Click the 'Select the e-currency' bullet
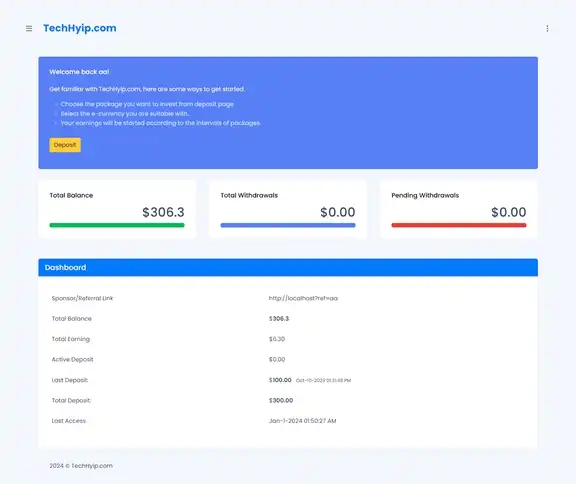The image size is (576, 484). [125, 114]
